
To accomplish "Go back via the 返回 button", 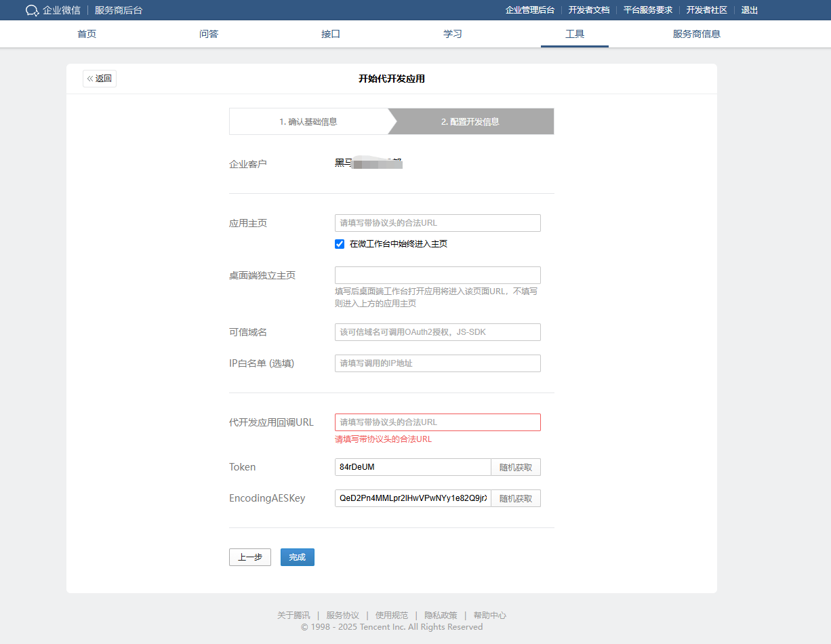I will 100,79.
